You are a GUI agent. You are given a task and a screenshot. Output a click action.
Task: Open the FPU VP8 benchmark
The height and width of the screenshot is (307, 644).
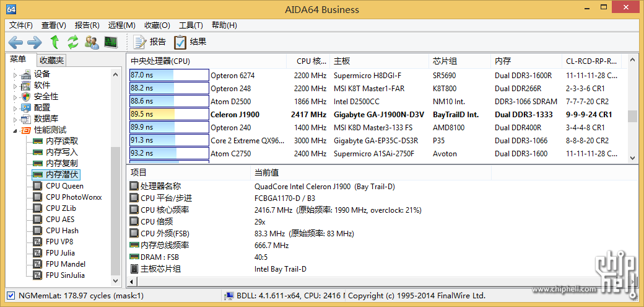tap(59, 241)
